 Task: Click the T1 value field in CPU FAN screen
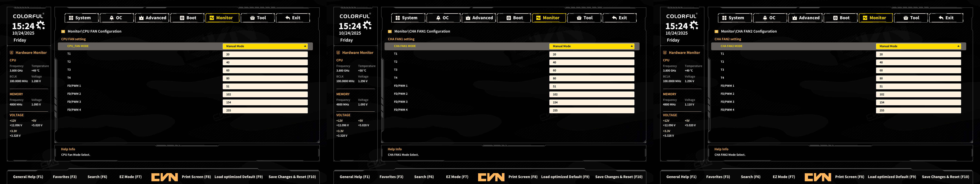265,55
